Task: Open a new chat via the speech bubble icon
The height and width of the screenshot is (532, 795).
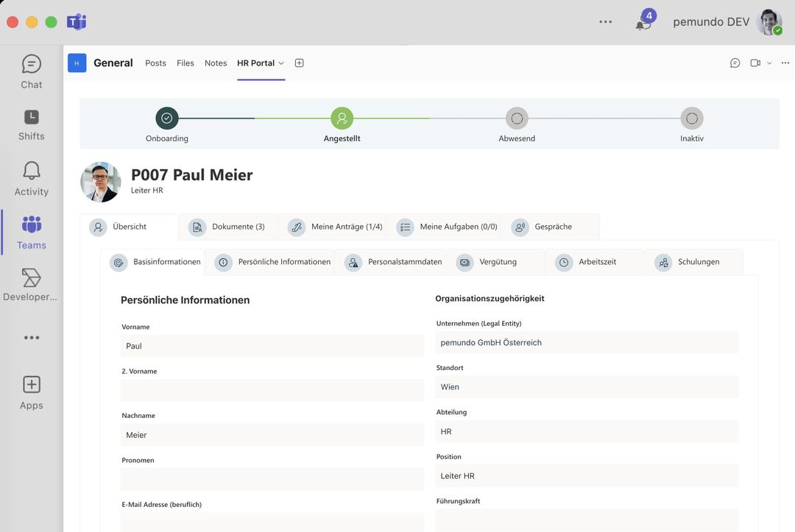Action: (x=734, y=63)
